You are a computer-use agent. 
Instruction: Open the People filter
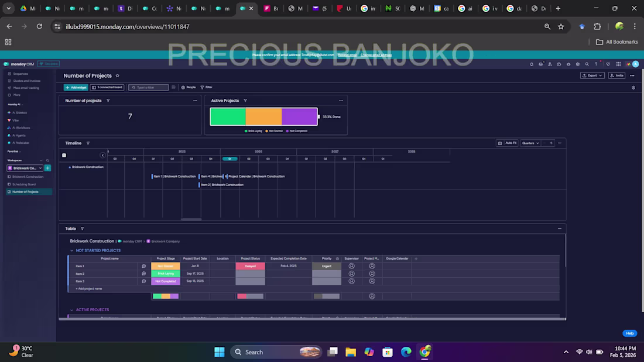click(189, 87)
